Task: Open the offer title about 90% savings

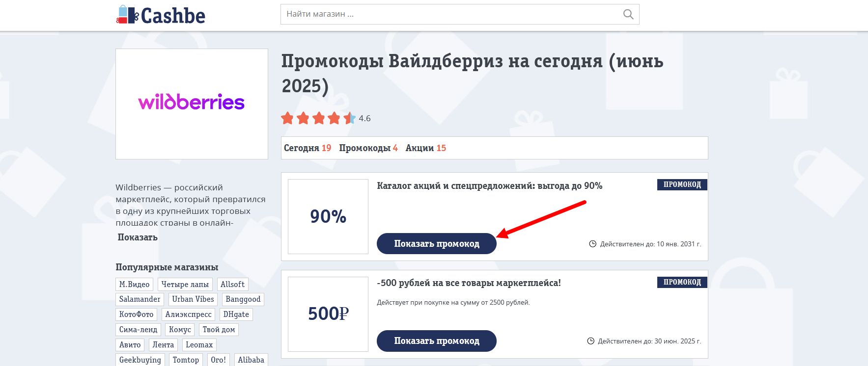Action: coord(489,186)
